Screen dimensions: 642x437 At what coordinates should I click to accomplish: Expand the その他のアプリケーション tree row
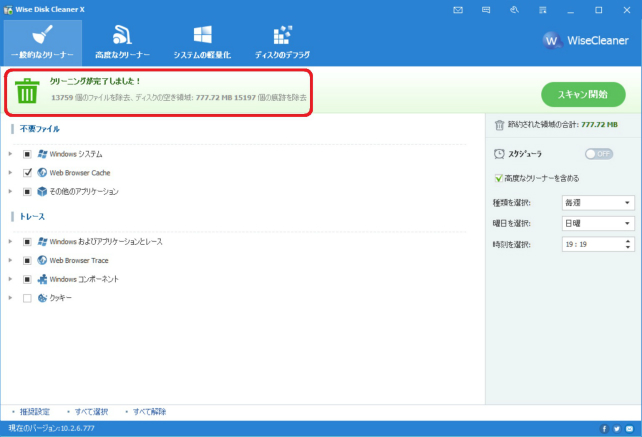[x=11, y=191]
